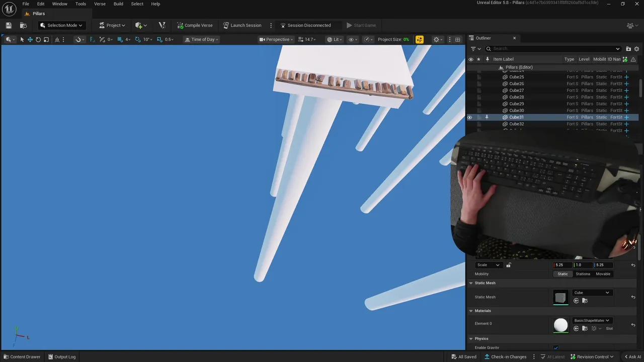Open the Build menu
Image resolution: width=644 pixels, height=362 pixels.
pos(118,4)
